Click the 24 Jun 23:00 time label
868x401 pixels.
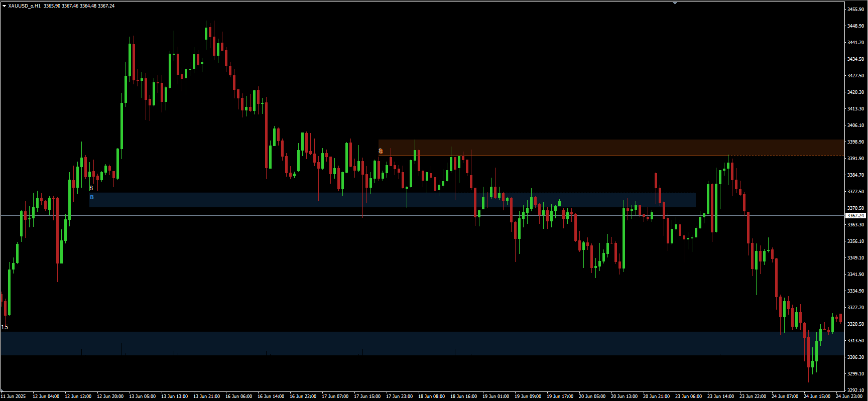tap(849, 396)
